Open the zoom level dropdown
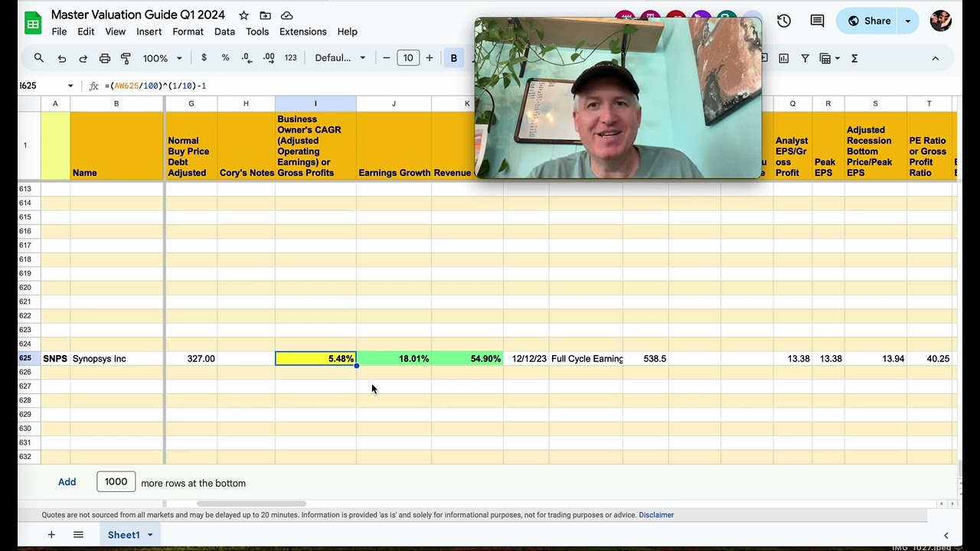This screenshot has height=551, width=980. 162,58
